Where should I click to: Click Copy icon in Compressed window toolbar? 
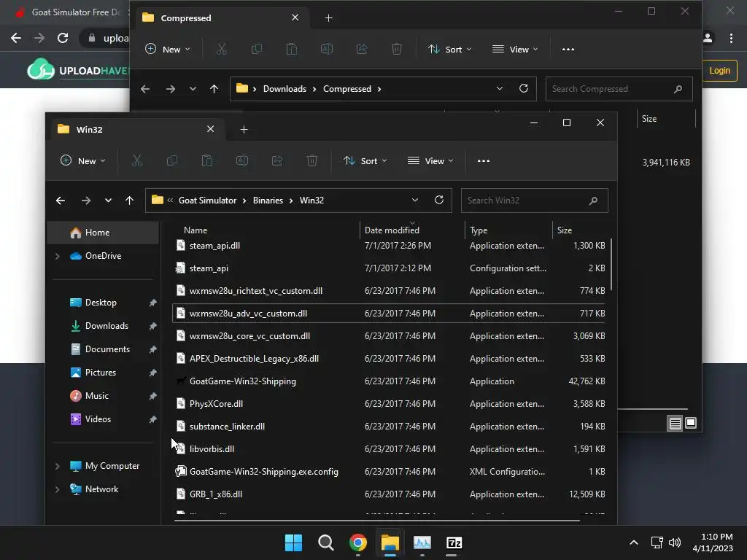point(256,49)
